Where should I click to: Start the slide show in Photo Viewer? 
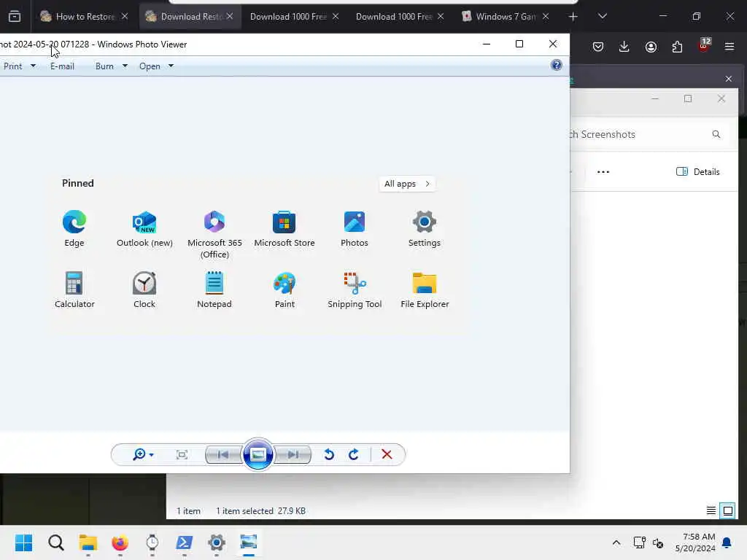(x=258, y=455)
